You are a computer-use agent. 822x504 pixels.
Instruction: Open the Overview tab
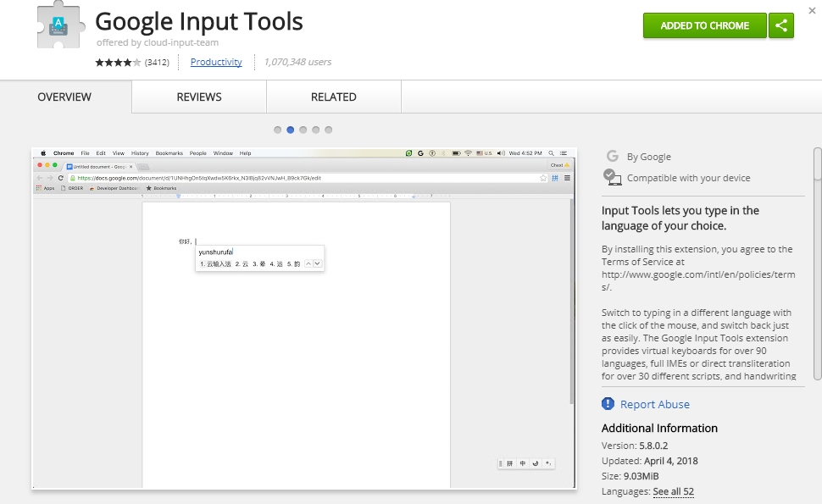(64, 97)
